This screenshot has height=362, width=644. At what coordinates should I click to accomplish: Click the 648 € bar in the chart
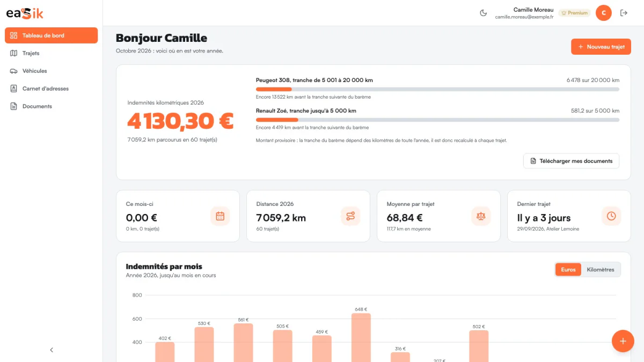[361, 337]
